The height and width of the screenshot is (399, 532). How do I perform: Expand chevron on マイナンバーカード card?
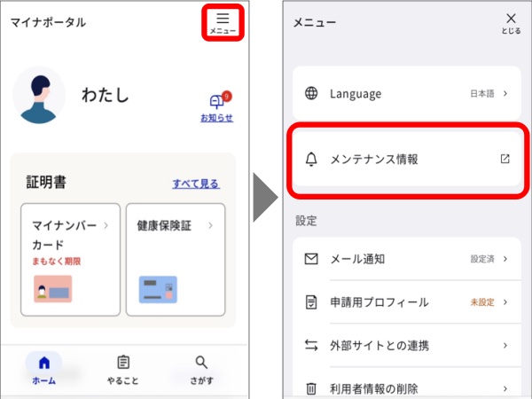106,225
